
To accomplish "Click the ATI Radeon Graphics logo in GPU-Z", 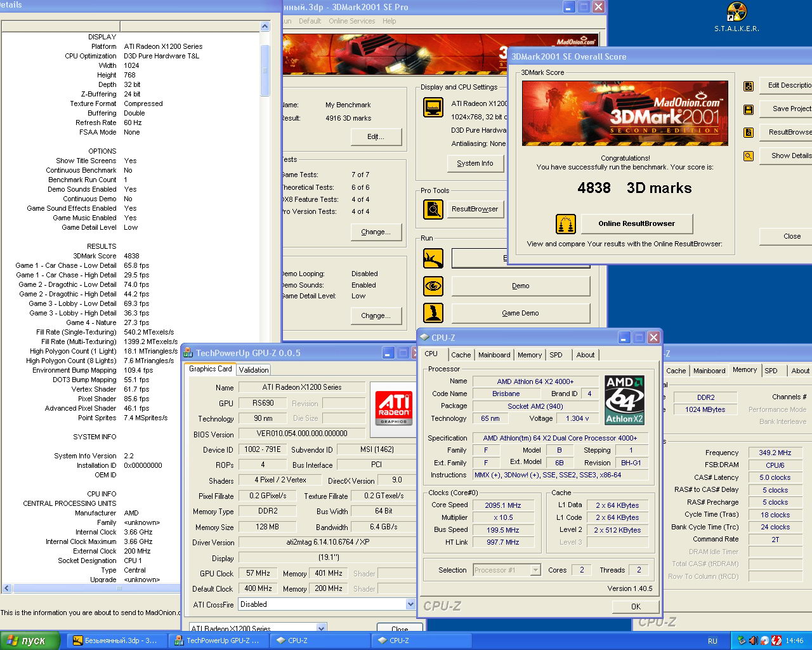I will pos(394,408).
